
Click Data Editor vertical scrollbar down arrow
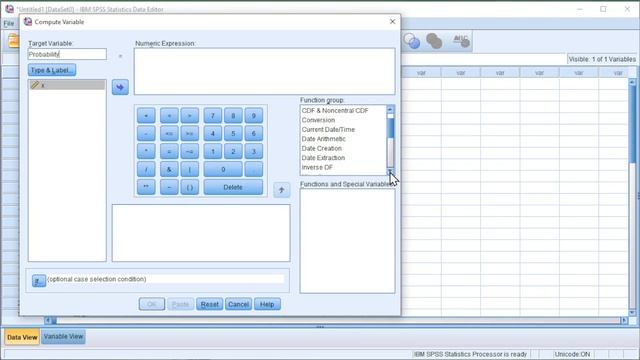632,313
